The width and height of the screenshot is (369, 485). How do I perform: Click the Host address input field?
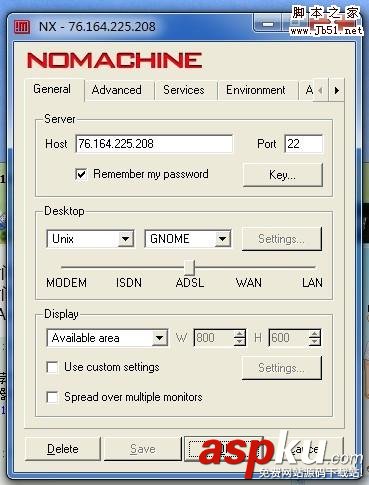point(154,144)
